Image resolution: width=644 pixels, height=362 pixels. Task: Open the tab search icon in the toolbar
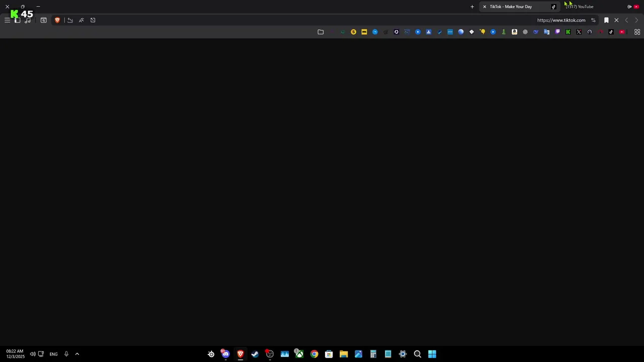point(44,20)
